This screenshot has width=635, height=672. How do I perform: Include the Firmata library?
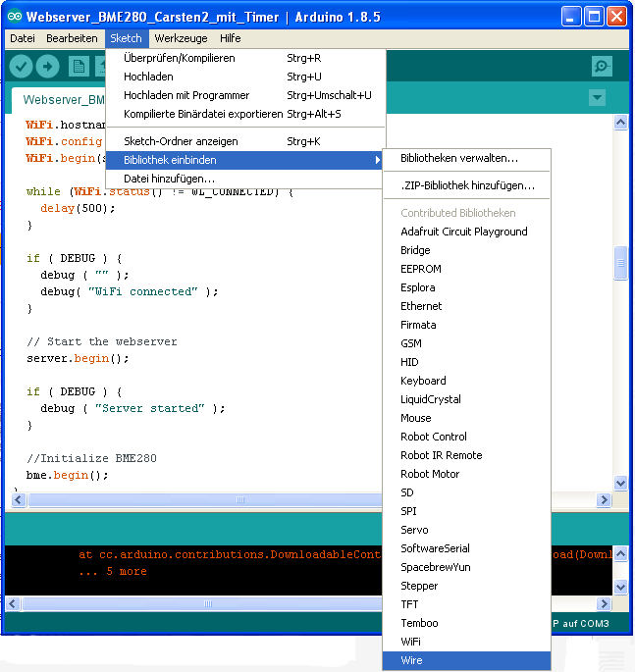[x=466, y=325]
